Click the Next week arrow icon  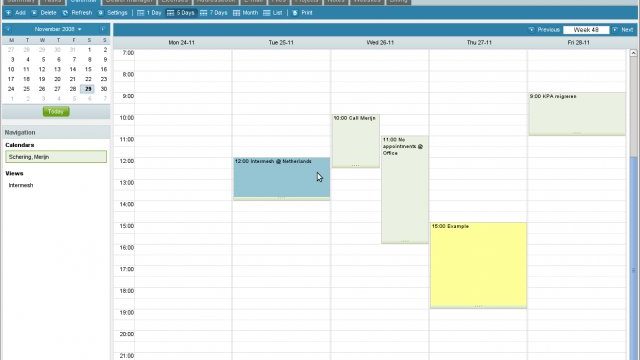[615, 29]
